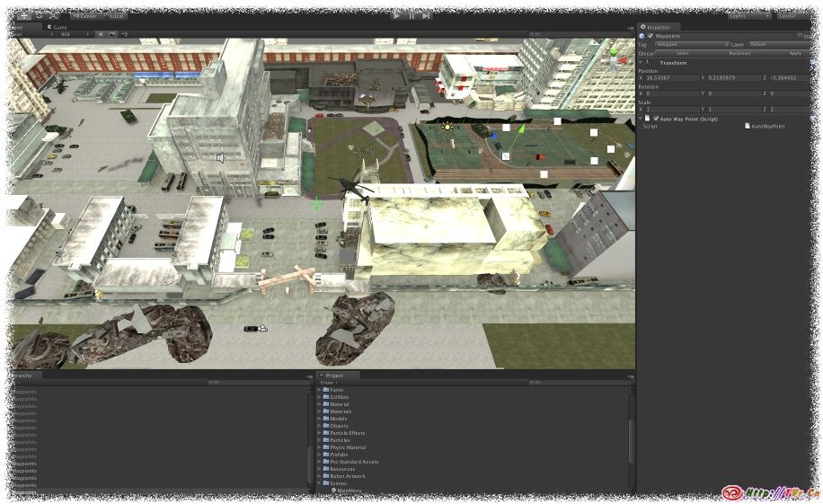This screenshot has height=504, width=823.
Task: Toggle scene lighting icon in Scene toolbar
Action: pos(100,34)
